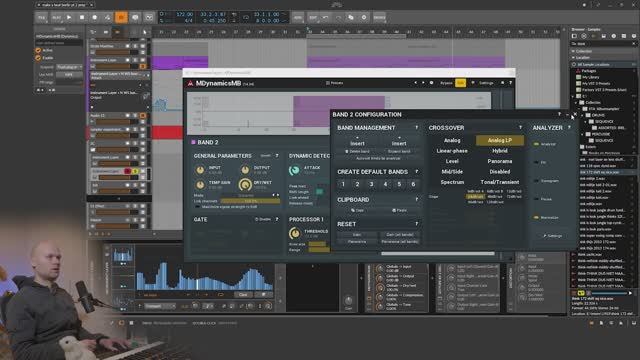
Task: Toggle the Pause switch in Analyzer panel
Action: pyautogui.click(x=536, y=199)
